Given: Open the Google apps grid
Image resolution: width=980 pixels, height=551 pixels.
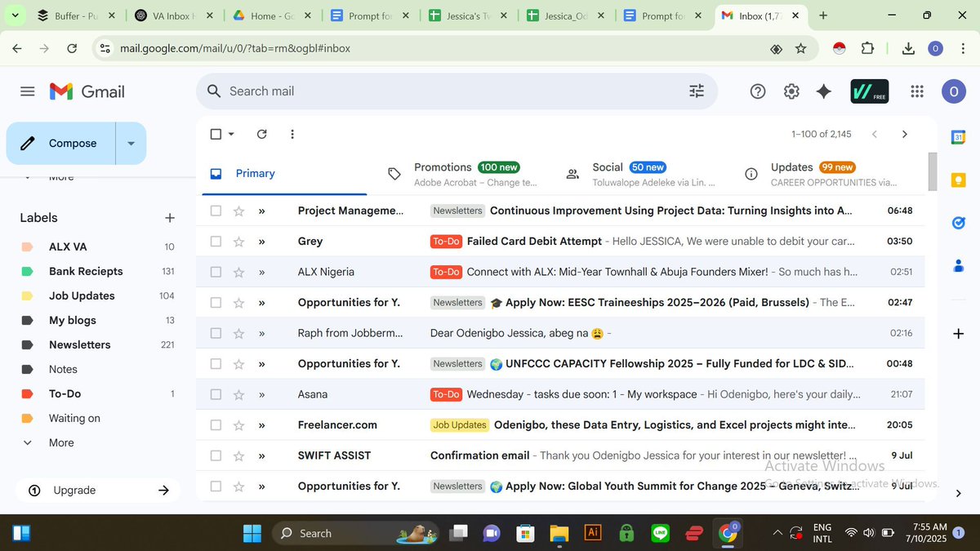Looking at the screenshot, I should (x=917, y=91).
